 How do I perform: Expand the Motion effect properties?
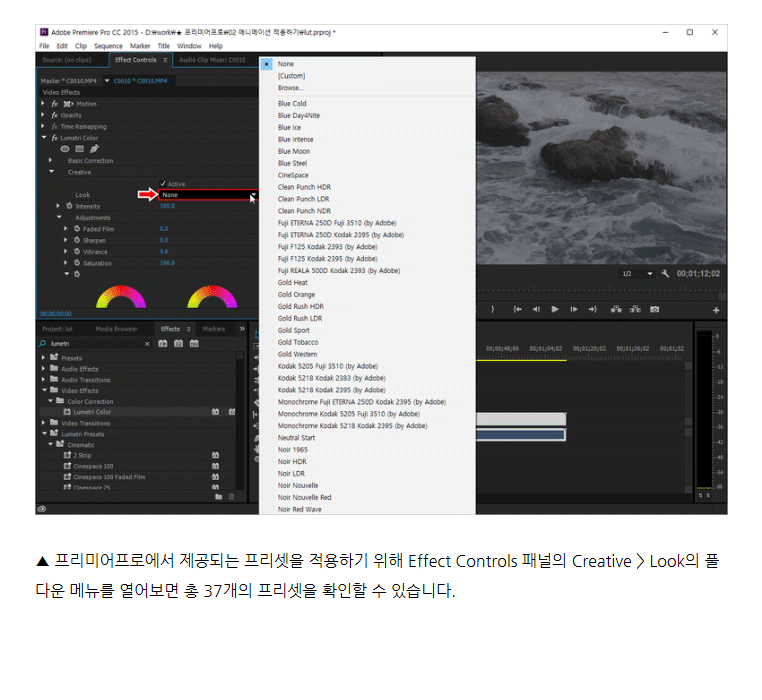point(43,104)
